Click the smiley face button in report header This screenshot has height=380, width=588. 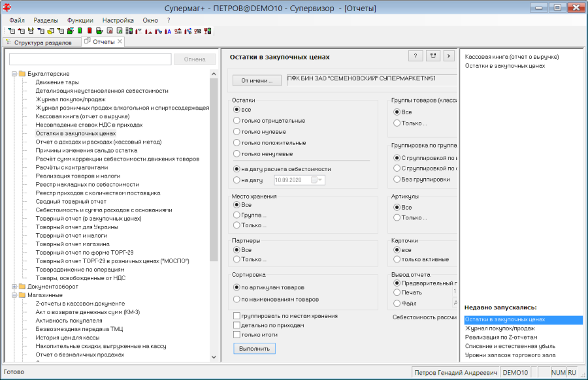[433, 56]
